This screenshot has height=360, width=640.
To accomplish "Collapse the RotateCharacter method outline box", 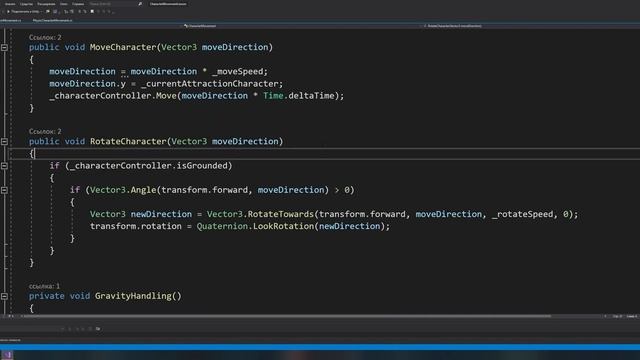I will click(x=4, y=142).
